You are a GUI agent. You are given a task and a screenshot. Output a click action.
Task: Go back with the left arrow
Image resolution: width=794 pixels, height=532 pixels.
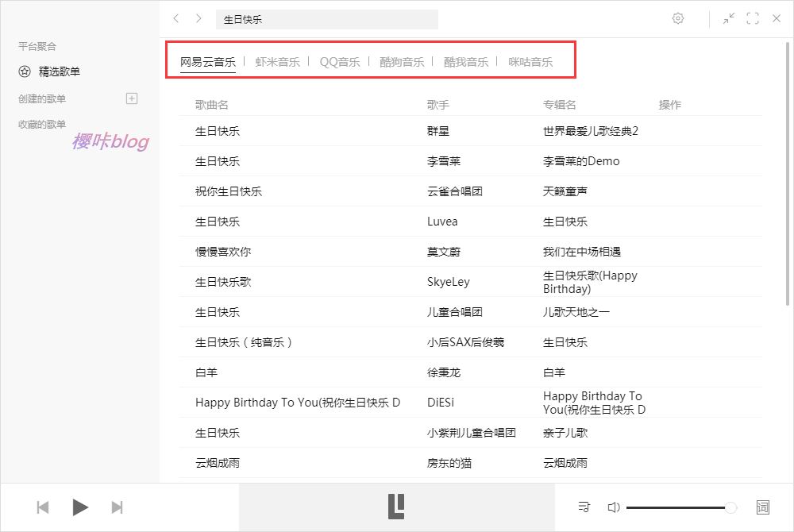pyautogui.click(x=175, y=19)
